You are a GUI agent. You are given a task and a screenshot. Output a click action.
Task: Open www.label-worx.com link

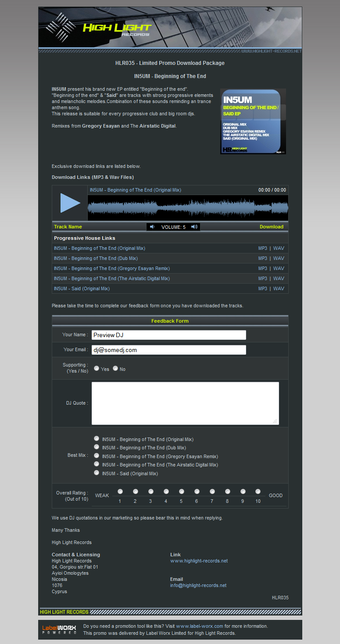[x=200, y=626]
